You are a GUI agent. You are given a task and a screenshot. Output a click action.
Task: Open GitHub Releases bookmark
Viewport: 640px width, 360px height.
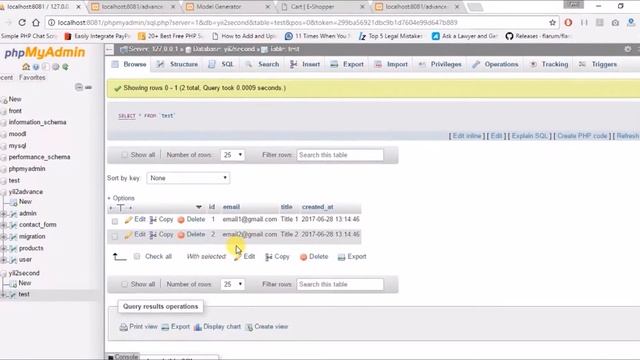pos(538,36)
